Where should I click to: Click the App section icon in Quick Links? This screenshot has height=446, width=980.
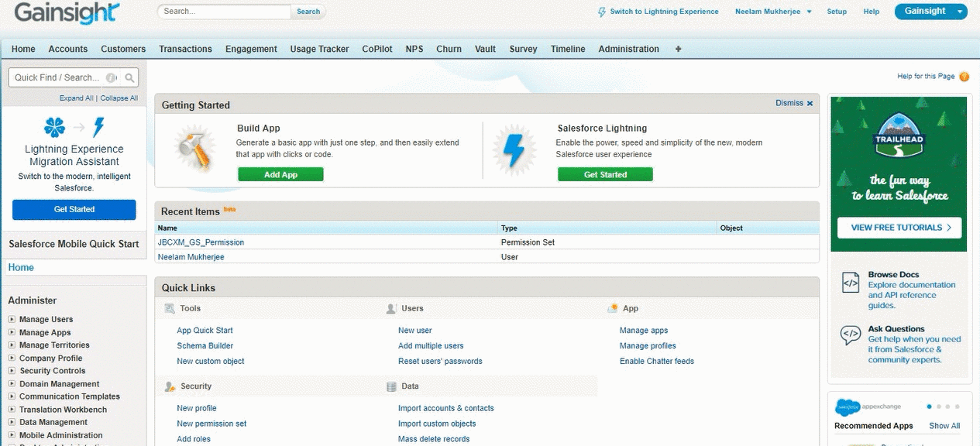[x=613, y=308]
